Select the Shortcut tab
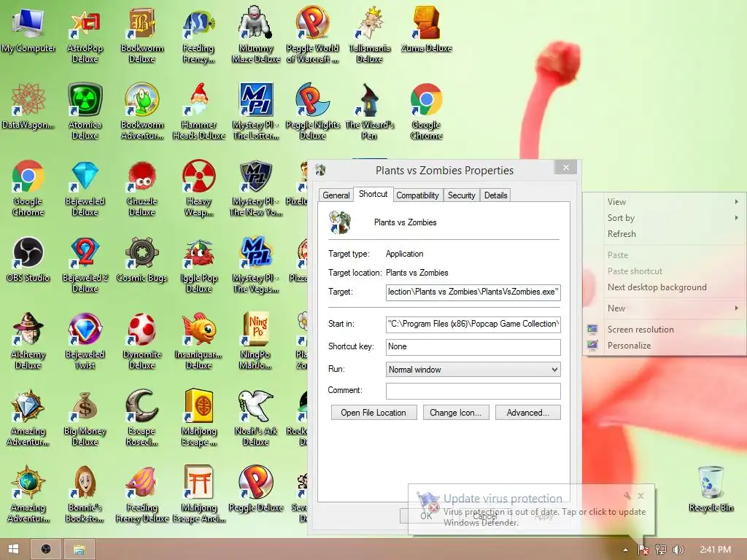 pyautogui.click(x=373, y=194)
